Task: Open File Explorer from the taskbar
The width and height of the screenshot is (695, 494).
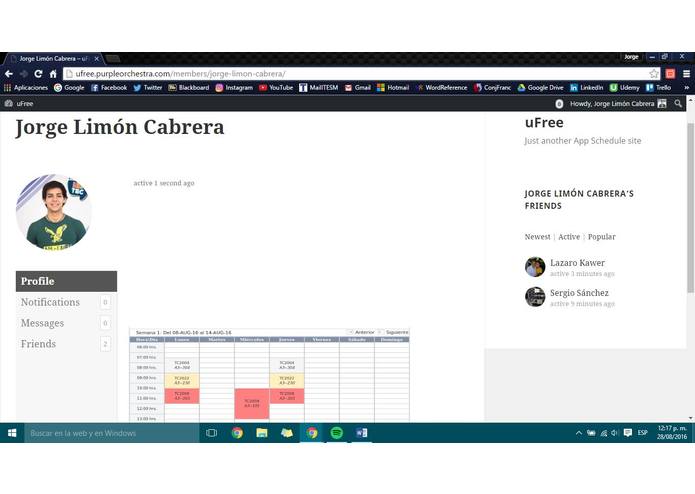Action: (262, 433)
